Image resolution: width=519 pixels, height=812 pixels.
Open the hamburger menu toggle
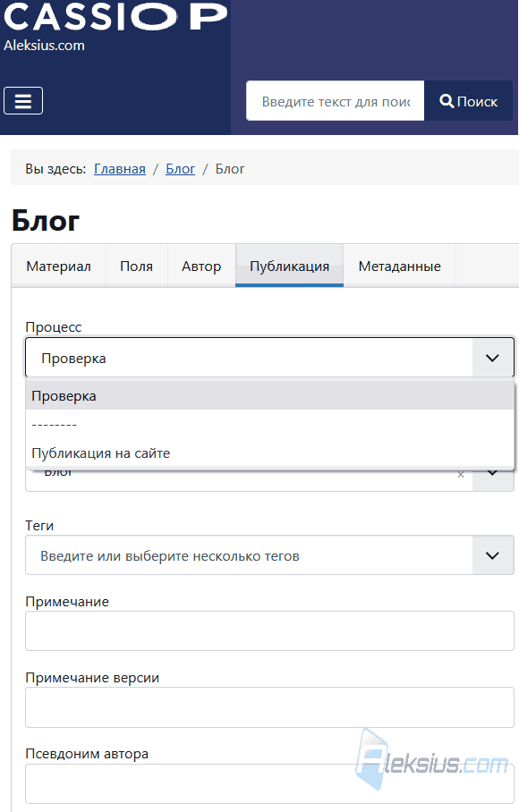click(23, 100)
